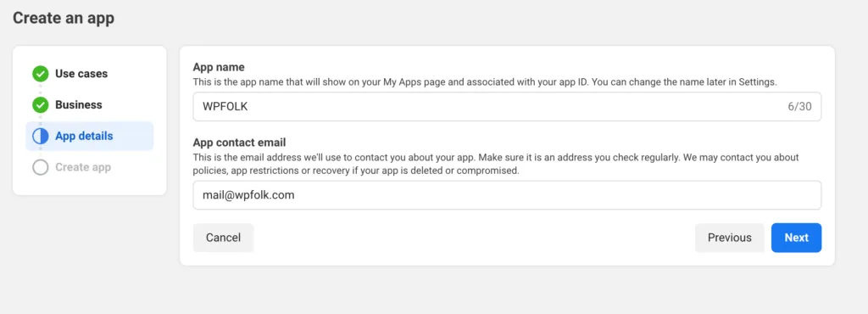
Task: Go back to the Use cases step
Action: point(81,74)
